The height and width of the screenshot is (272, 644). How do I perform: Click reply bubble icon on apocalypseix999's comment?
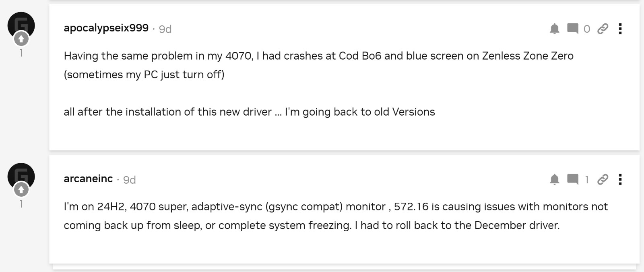(x=572, y=29)
